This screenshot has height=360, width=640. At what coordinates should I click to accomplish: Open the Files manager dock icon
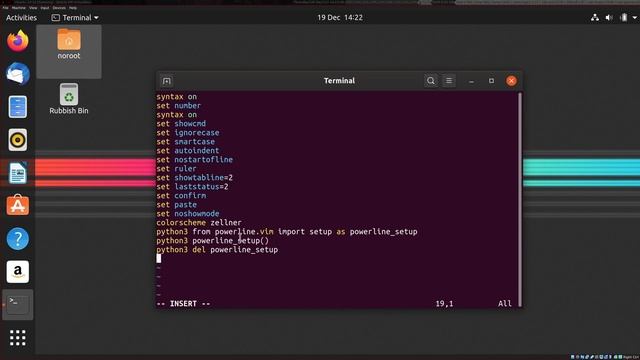18,107
